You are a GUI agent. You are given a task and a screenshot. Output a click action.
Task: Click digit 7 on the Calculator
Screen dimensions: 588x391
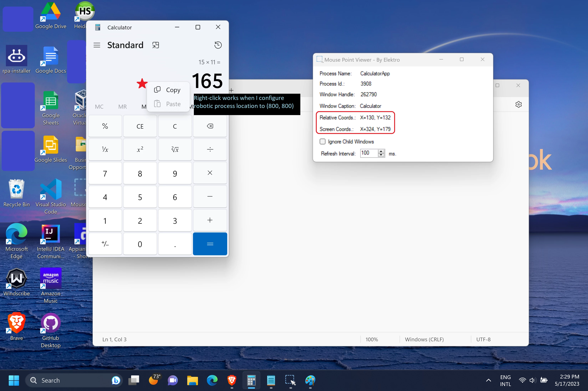pos(105,173)
